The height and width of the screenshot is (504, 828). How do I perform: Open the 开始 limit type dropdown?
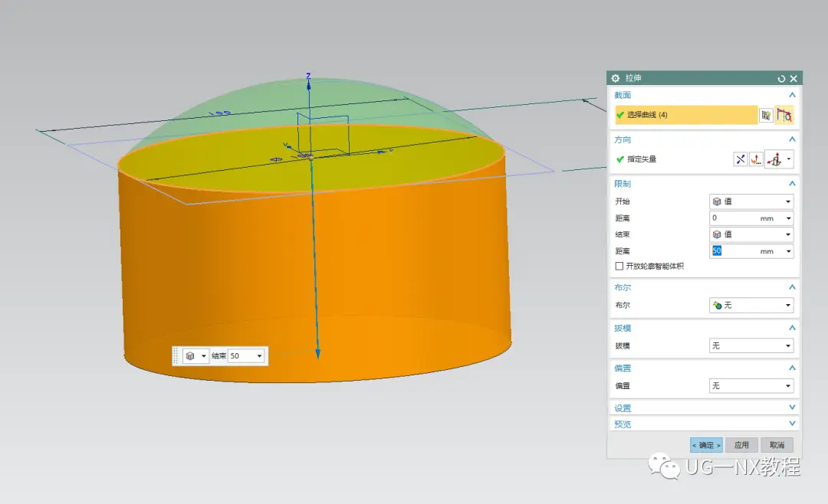click(751, 201)
